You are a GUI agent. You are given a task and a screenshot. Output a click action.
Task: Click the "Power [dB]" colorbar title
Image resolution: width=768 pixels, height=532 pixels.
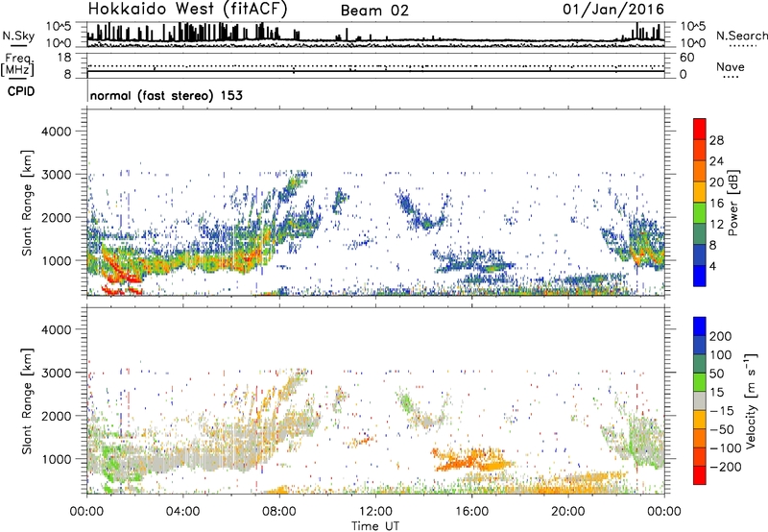coord(733,203)
